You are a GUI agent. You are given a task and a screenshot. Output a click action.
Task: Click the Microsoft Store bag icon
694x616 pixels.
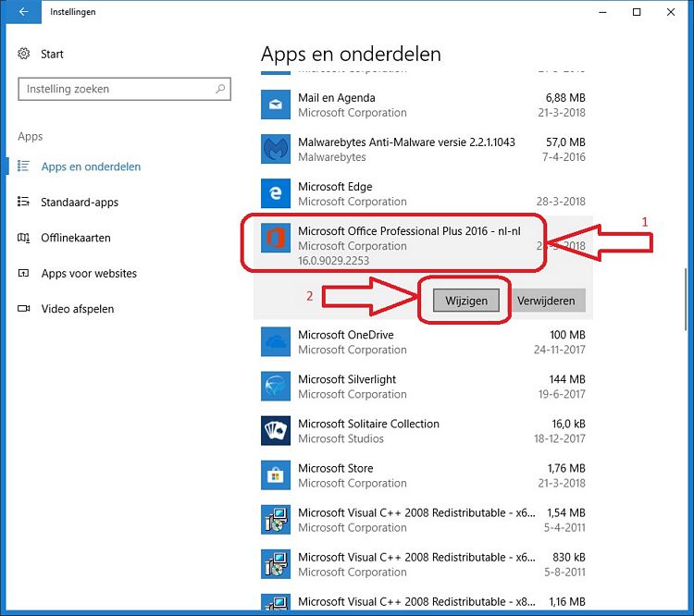tap(276, 475)
